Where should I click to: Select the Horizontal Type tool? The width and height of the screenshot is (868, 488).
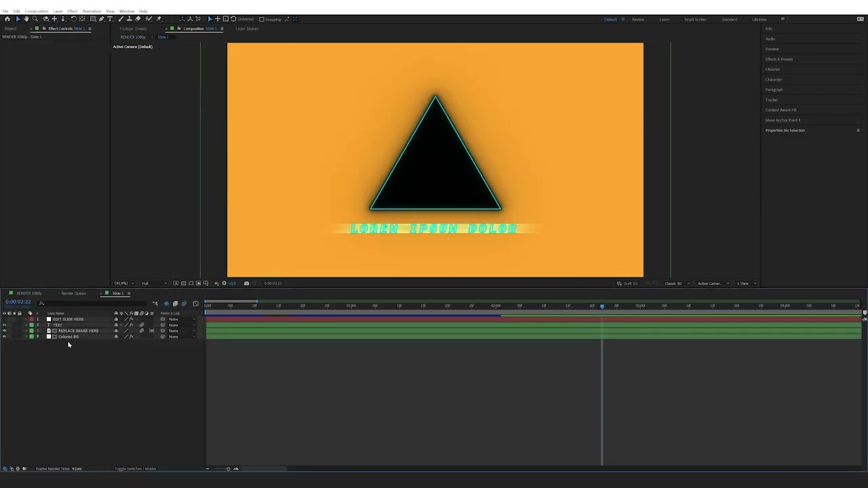click(110, 19)
